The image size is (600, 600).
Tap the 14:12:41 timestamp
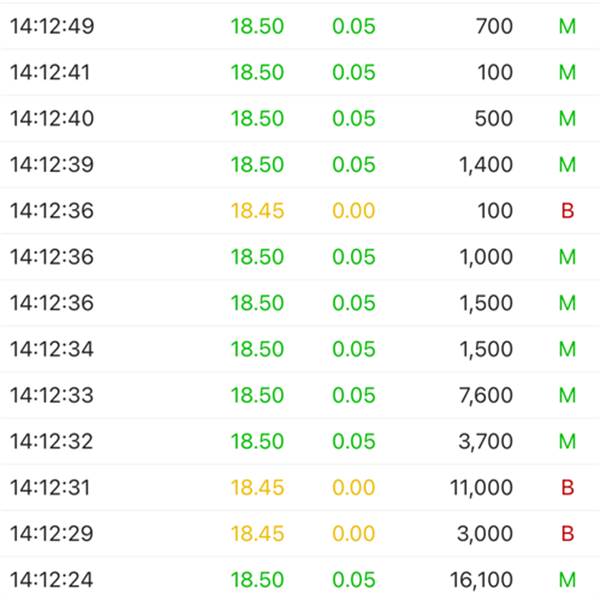50,72
